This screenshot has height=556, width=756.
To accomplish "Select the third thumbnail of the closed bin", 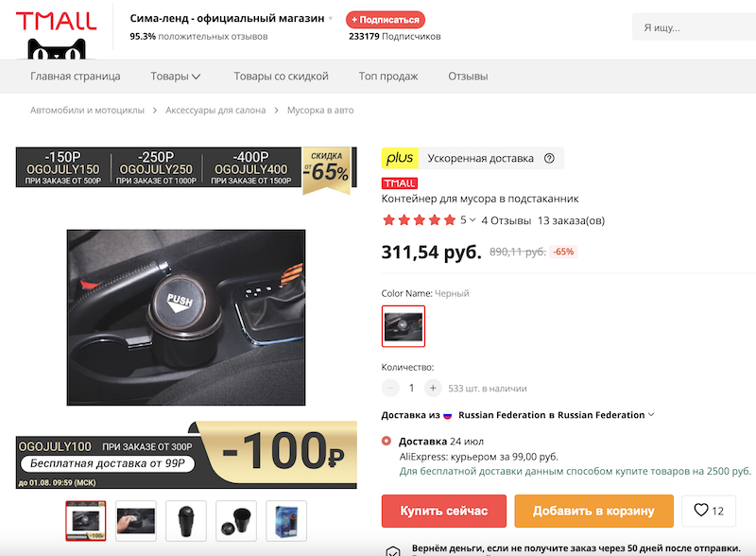I will click(186, 521).
